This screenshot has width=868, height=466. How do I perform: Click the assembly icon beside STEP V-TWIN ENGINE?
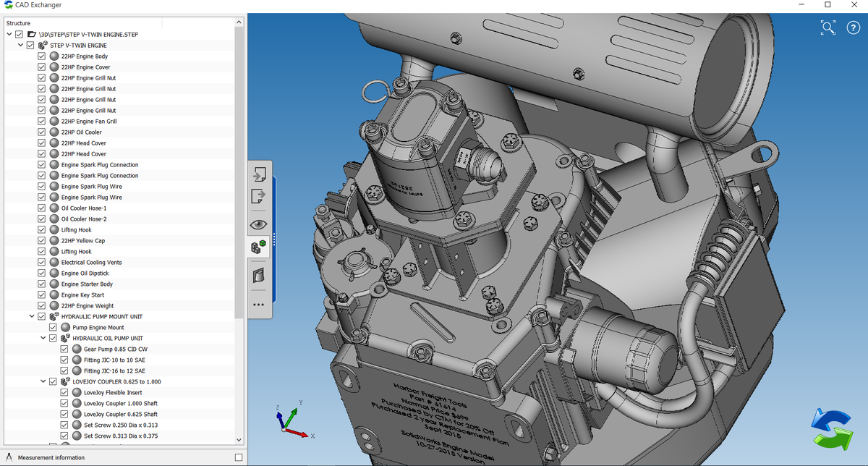[43, 45]
